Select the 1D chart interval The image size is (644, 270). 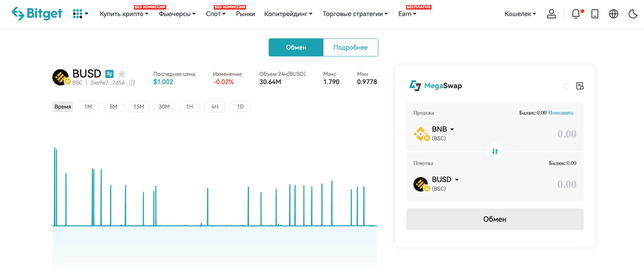[240, 107]
